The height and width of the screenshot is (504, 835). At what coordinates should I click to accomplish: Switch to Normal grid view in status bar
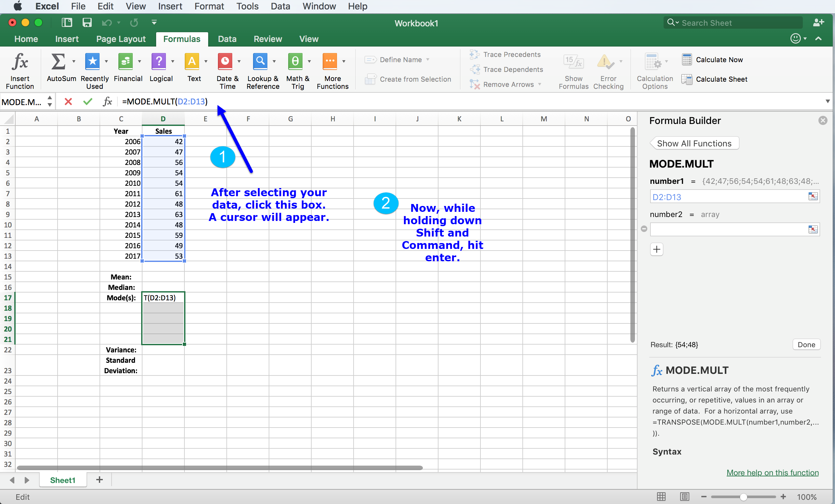[661, 497]
